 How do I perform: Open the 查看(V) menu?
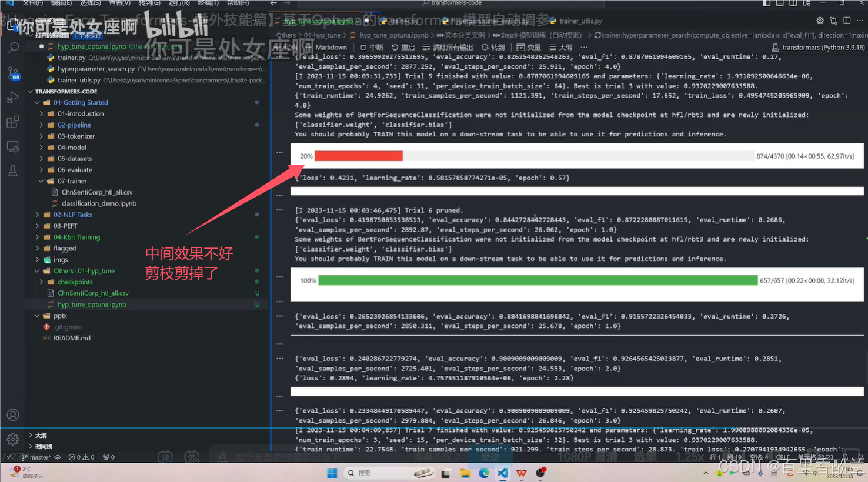tap(120, 3)
